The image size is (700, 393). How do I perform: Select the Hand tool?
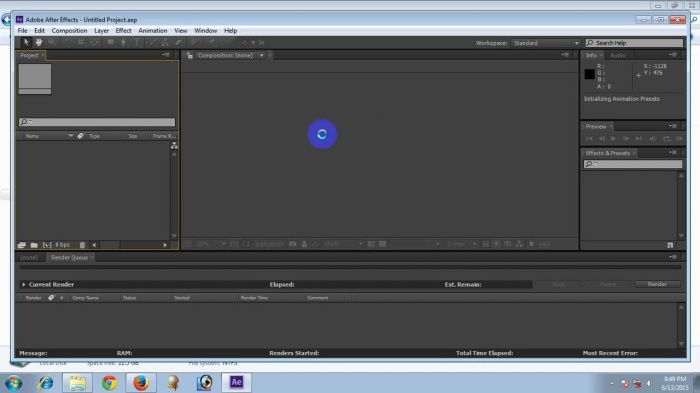point(39,42)
